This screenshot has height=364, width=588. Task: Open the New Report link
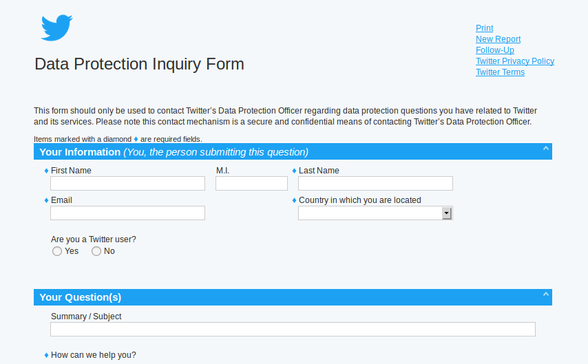point(498,39)
